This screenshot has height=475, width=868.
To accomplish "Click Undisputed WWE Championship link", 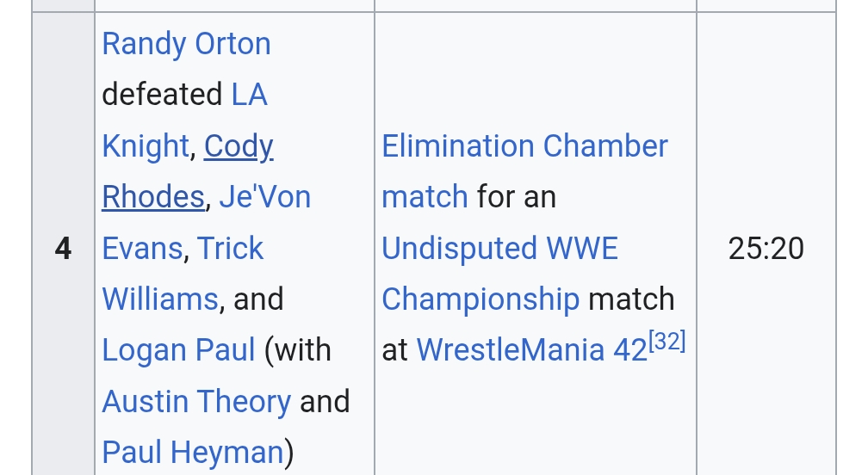I will tap(499, 249).
